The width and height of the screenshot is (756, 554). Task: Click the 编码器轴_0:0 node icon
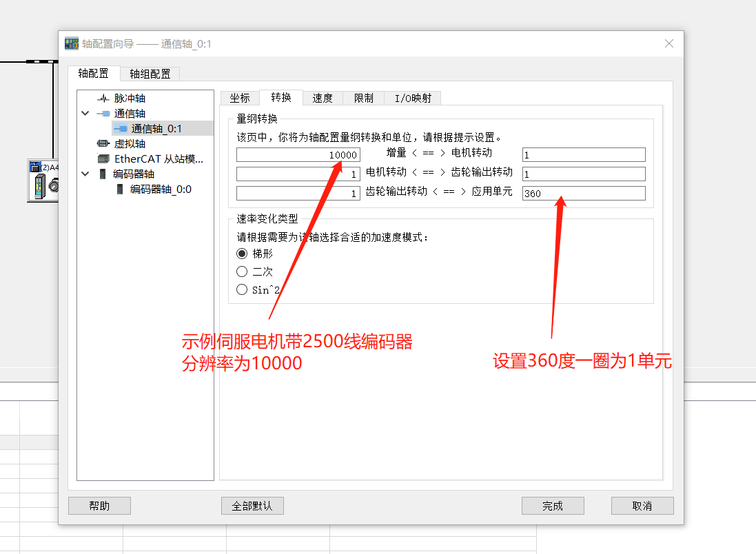tap(120, 189)
